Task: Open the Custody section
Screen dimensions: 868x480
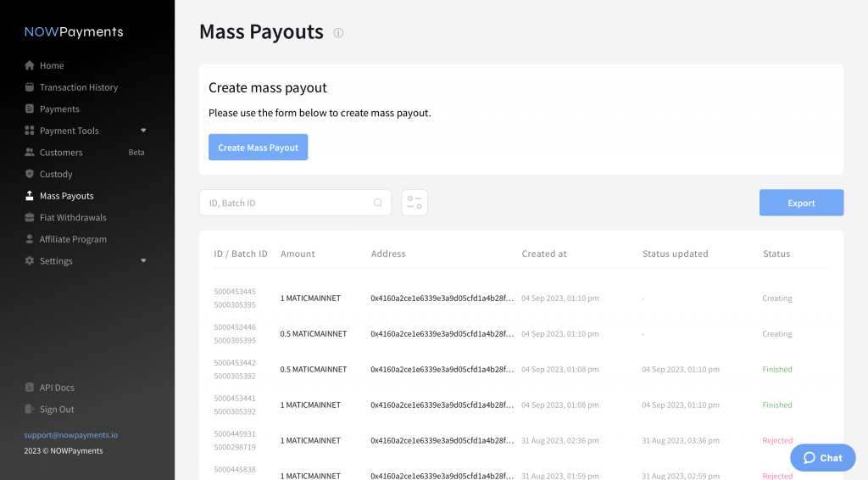Action: (x=56, y=174)
